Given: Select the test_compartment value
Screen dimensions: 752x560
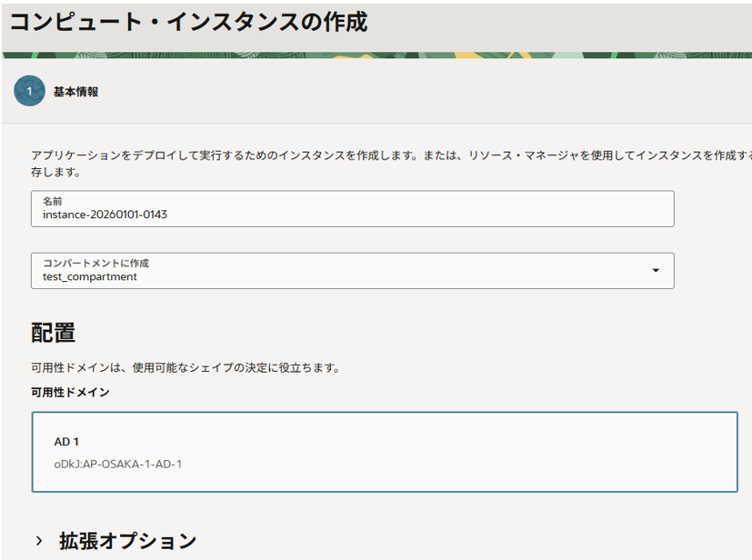Looking at the screenshot, I should pyautogui.click(x=90, y=277).
